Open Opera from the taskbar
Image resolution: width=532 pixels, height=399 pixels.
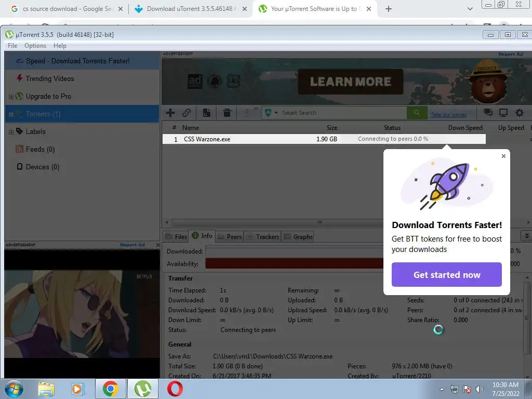tap(175, 389)
